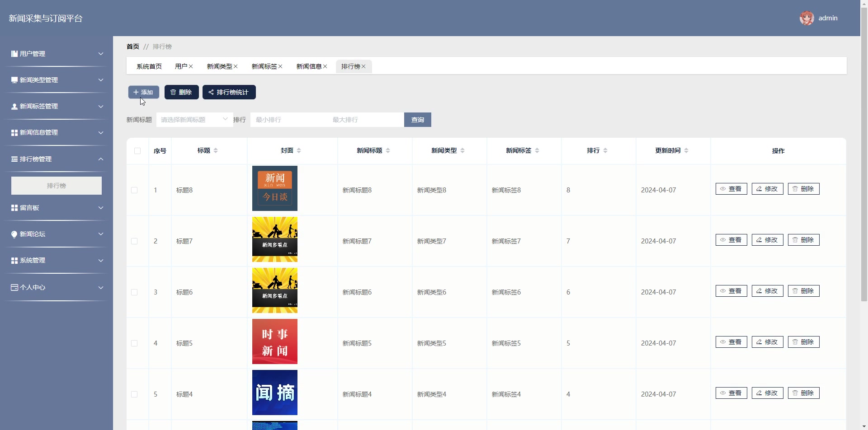The image size is (868, 430).
Task: Sort by the 新闻类型 column sort arrows
Action: click(x=462, y=150)
